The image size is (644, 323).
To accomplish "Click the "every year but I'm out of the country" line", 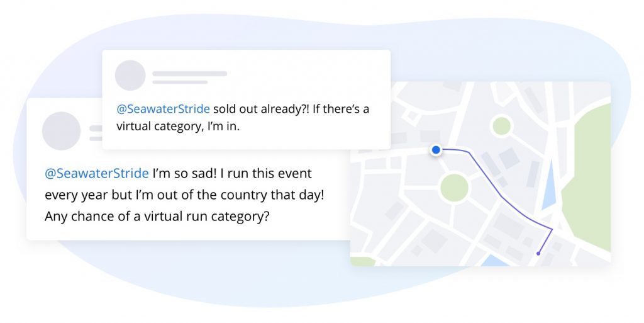I will coord(184,195).
